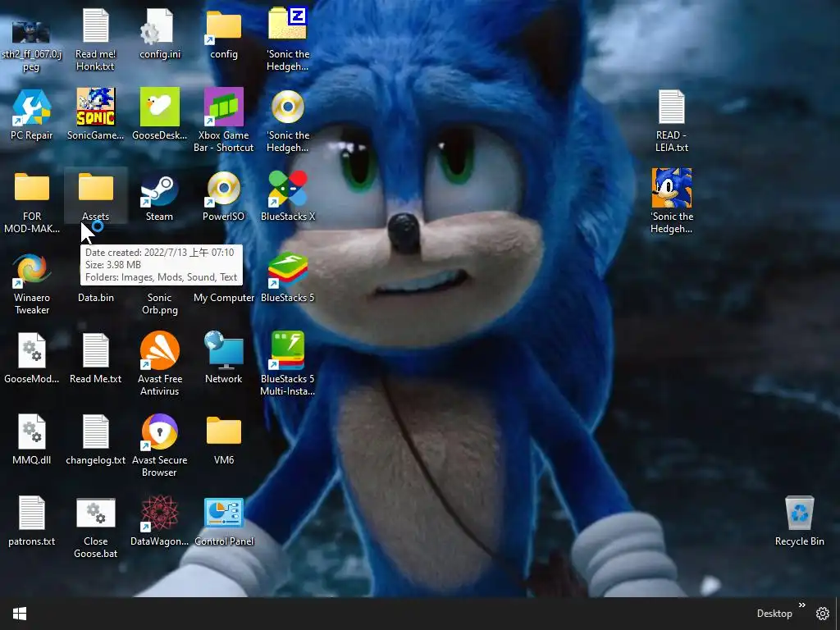
Task: Select the SonicGame icon with SONIC logo
Action: coord(96,107)
